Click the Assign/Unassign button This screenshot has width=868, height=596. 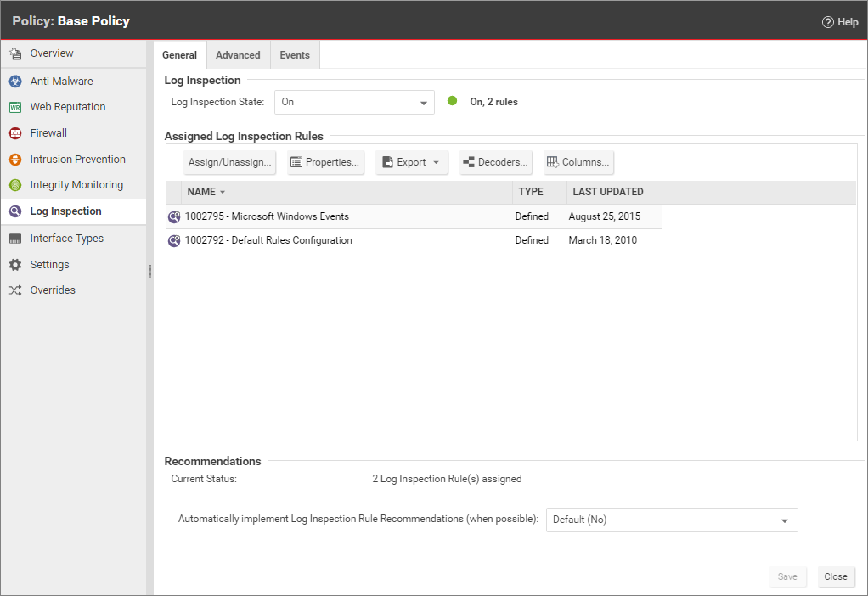pos(229,162)
